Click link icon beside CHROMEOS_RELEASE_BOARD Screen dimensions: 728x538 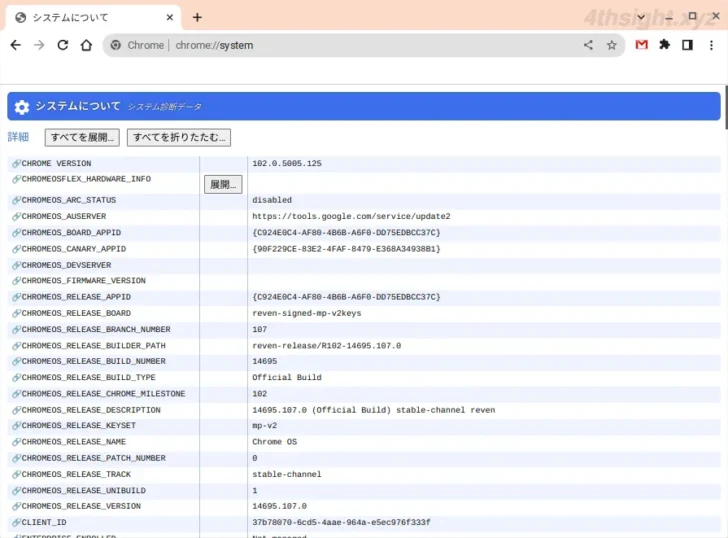(17, 313)
